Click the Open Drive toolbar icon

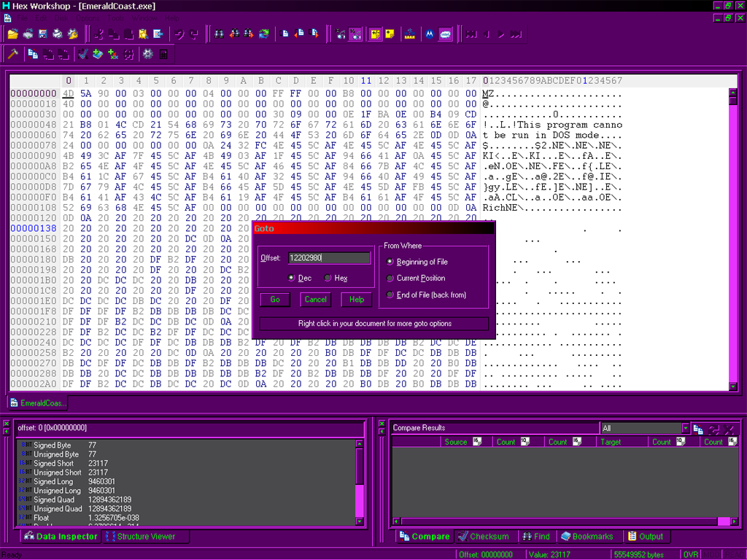[x=28, y=34]
